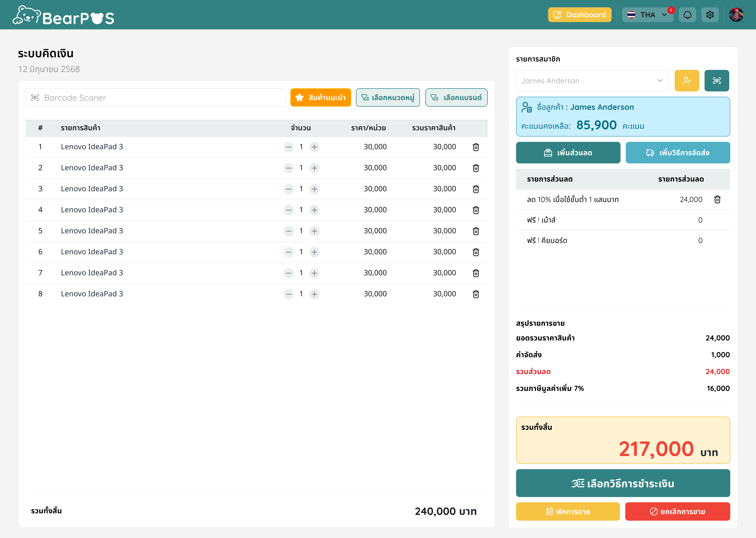Choose payment method with เลือกวิธีการชำระเงิน
Viewport: 756px width, 538px height.
pos(623,483)
